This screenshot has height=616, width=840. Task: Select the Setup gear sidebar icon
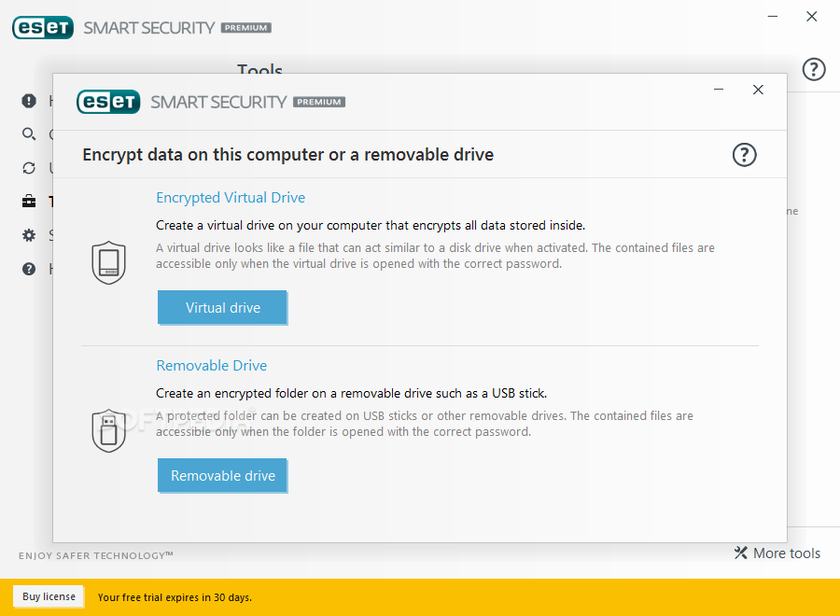click(29, 235)
